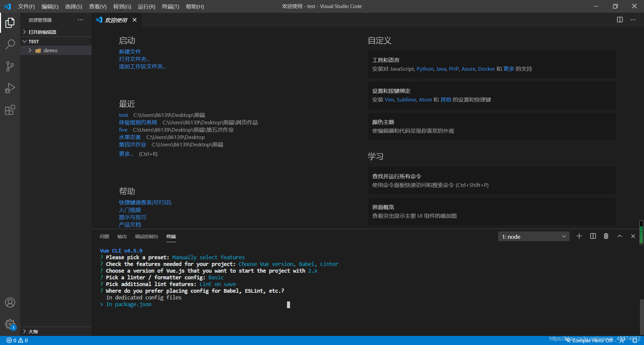Open recent project five
Screen dimensions: 644x345
pos(123,130)
